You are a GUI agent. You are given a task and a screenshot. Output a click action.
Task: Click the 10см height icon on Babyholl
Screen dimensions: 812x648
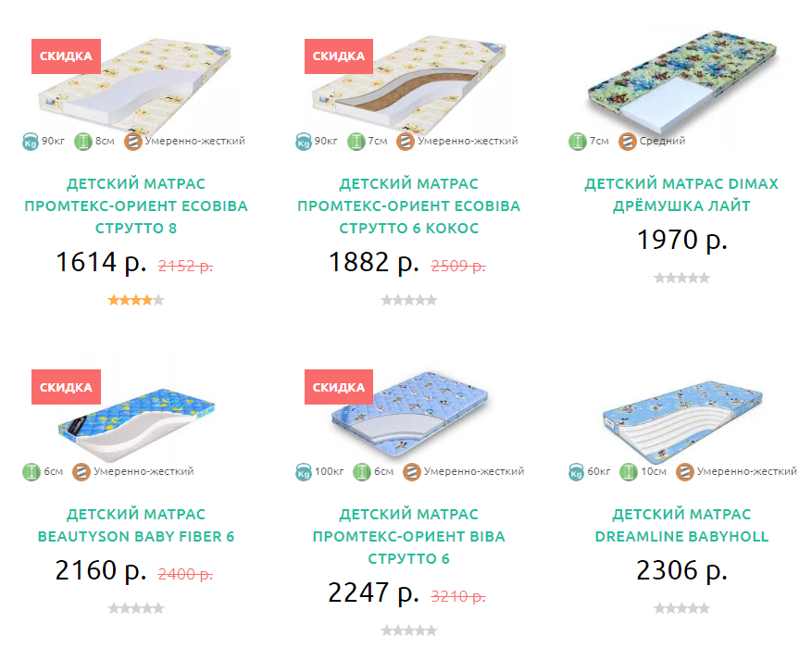[628, 472]
